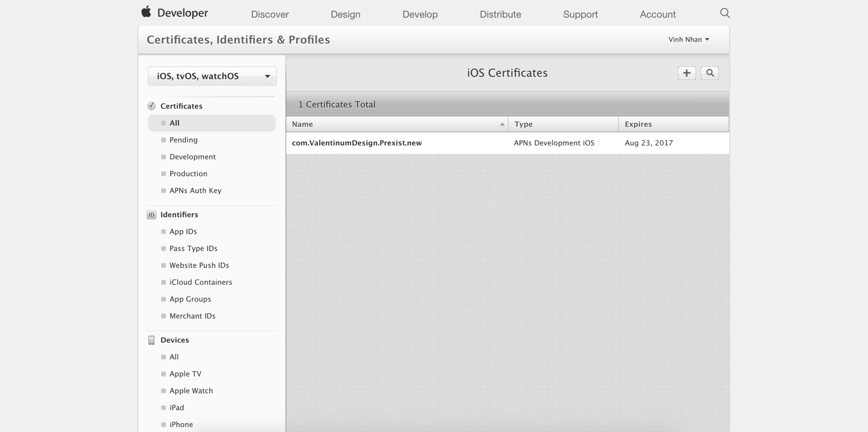868x432 pixels.
Task: Open the Distribute menu
Action: [x=500, y=14]
